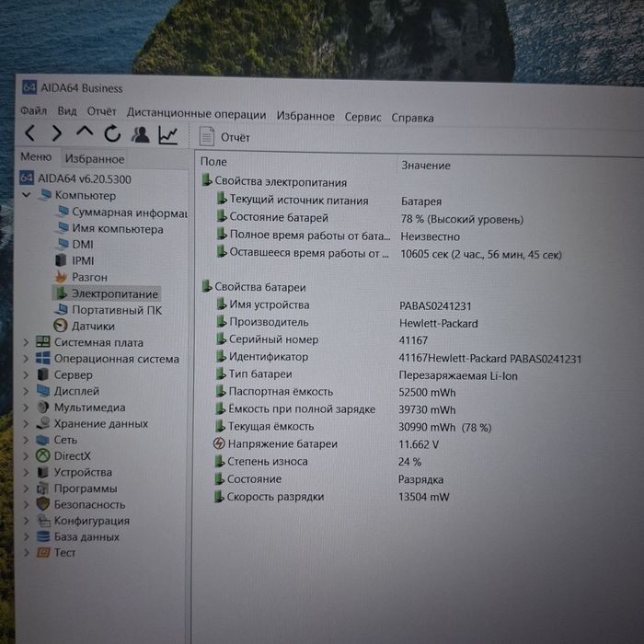This screenshot has height=644, width=644.
Task: Select the Скорость разрядки row
Action: point(332,497)
